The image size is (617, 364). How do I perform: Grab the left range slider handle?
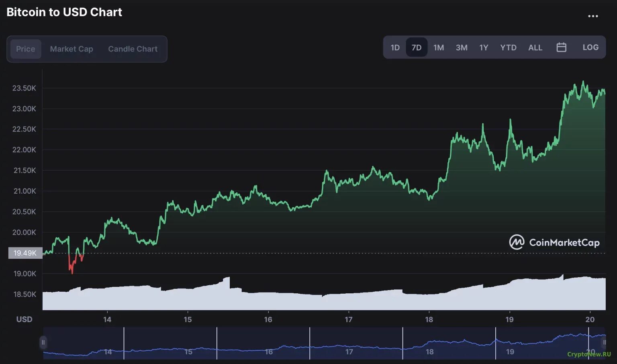43,343
